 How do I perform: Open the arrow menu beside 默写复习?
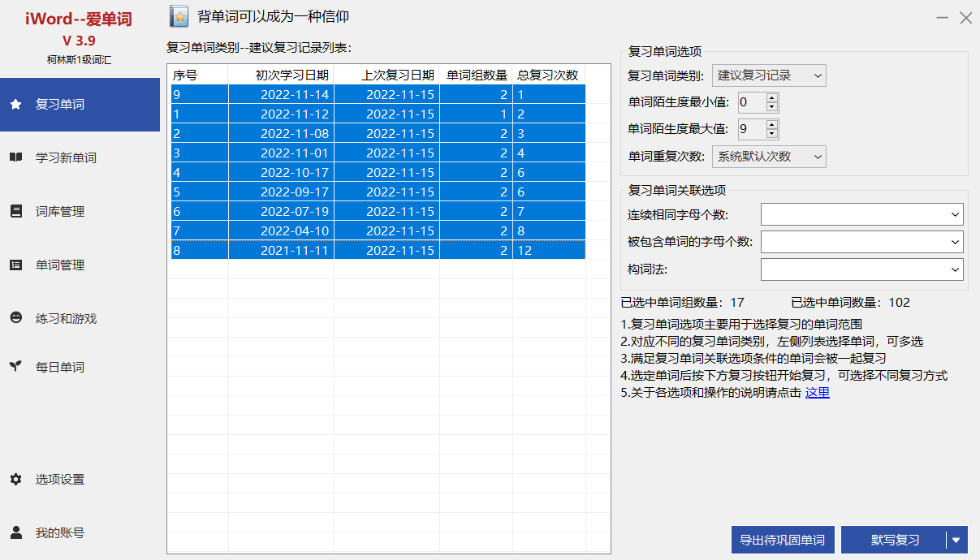click(x=956, y=541)
